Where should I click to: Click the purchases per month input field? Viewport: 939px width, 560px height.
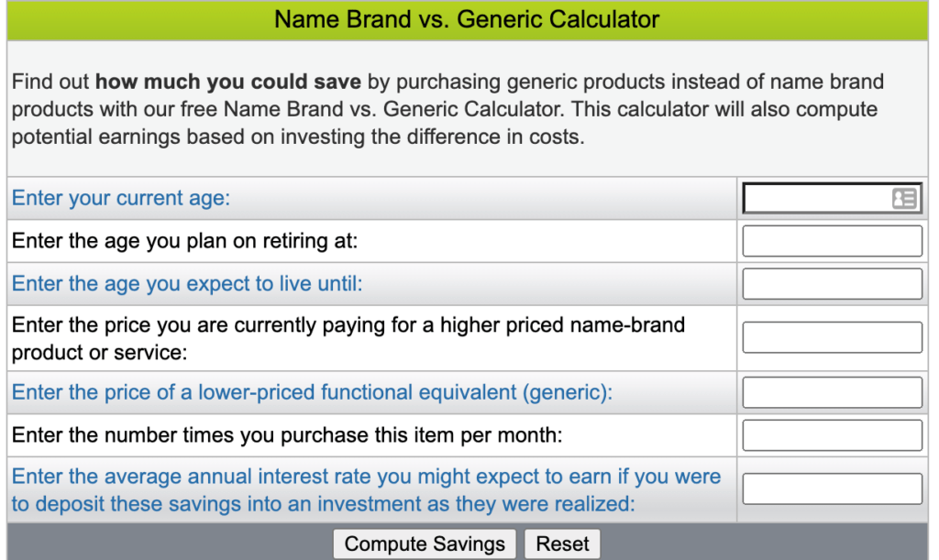831,434
